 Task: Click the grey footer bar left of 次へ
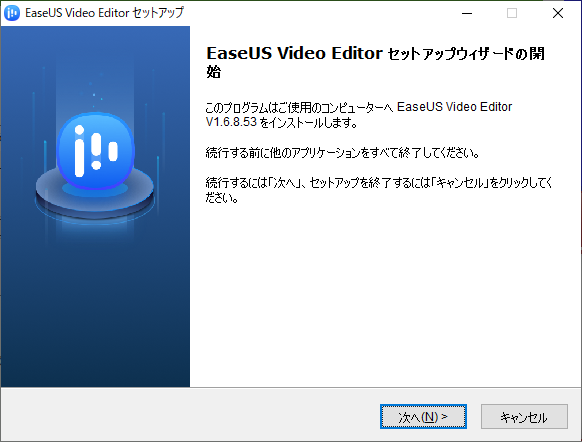pyautogui.click(x=190, y=415)
